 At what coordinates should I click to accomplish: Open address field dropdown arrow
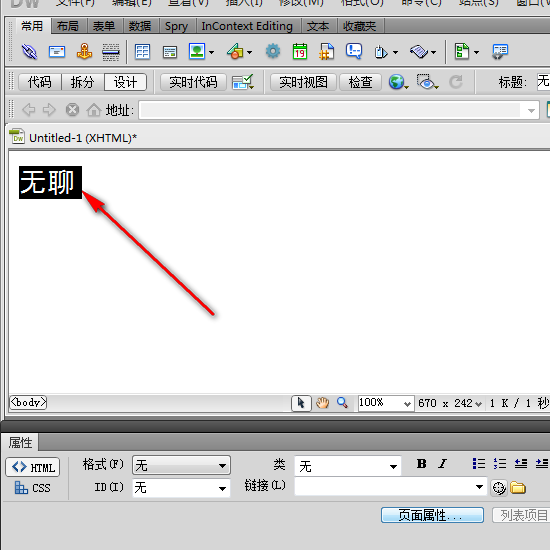(531, 110)
